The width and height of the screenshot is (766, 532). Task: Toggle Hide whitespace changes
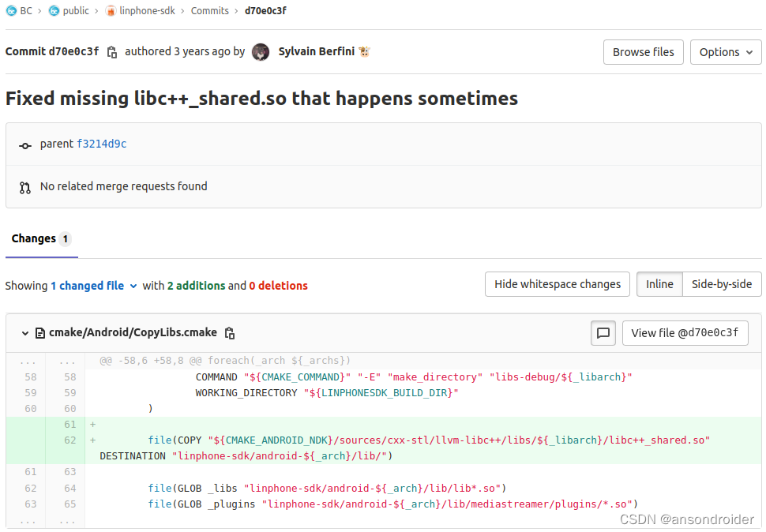click(558, 284)
